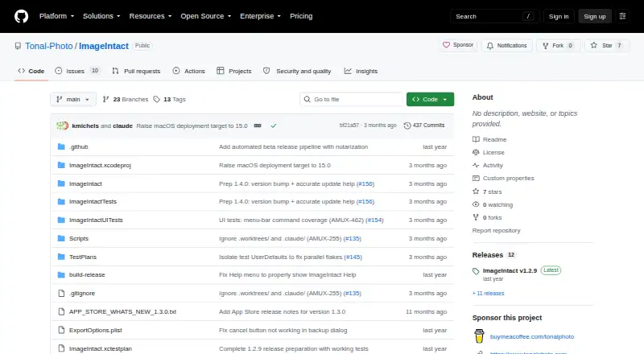Open commit hash bf21a57

click(x=349, y=126)
